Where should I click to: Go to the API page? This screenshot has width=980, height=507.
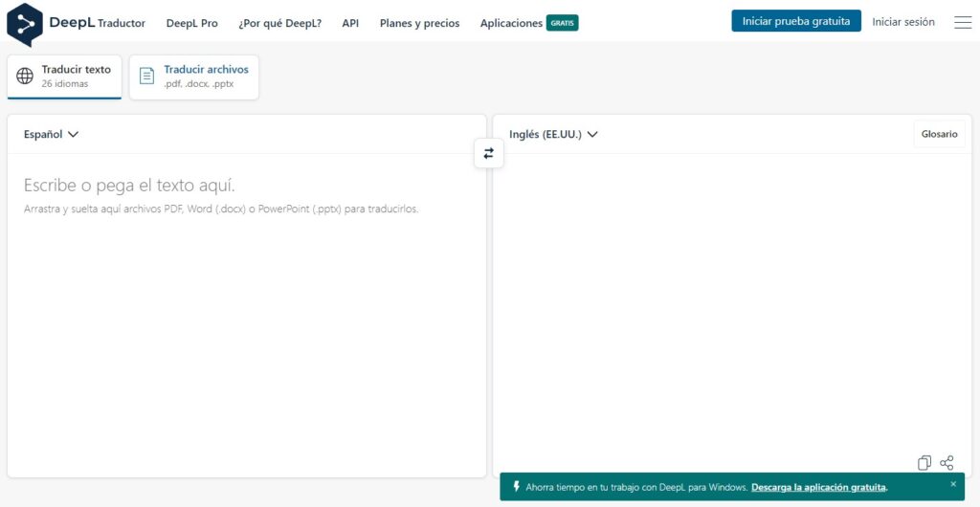(x=350, y=23)
